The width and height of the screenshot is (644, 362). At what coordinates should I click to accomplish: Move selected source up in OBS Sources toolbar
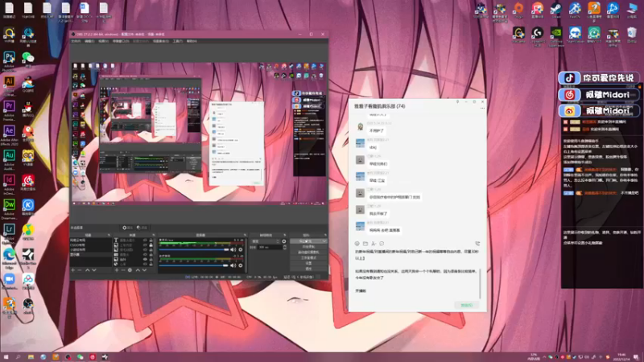click(x=138, y=270)
